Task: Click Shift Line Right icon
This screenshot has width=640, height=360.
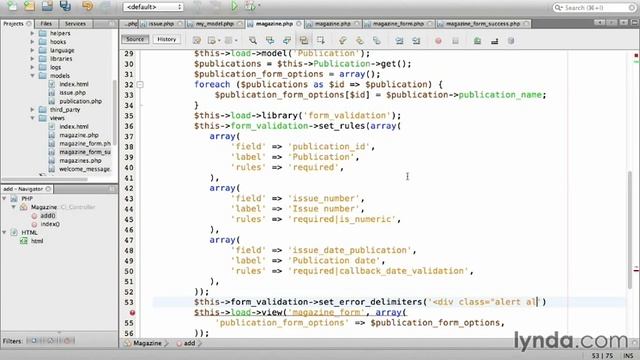Action: pyautogui.click(x=416, y=40)
